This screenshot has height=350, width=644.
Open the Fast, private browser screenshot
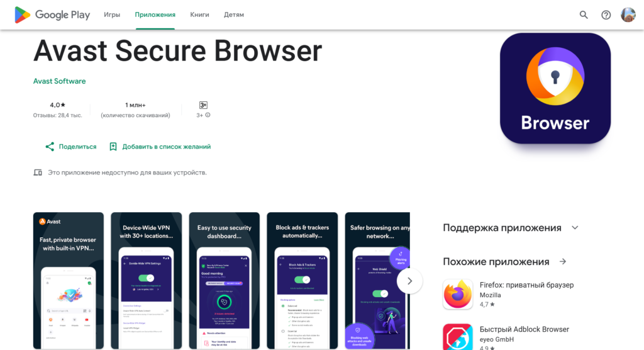coord(69,281)
